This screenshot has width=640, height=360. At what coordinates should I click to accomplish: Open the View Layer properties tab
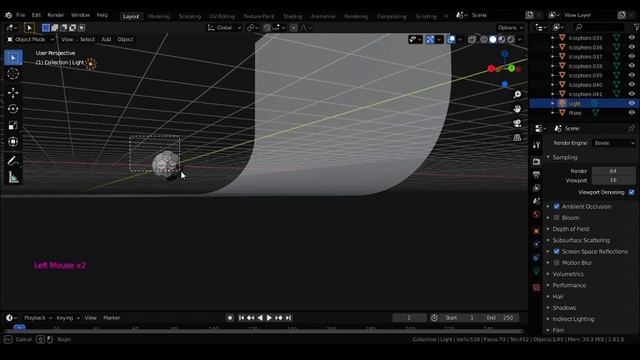pos(536,188)
